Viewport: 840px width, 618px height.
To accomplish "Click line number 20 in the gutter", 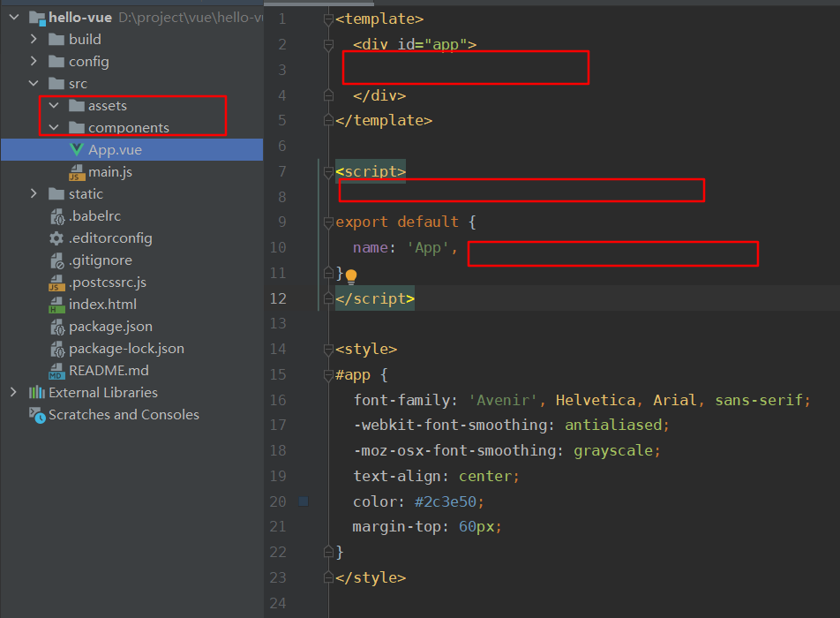I will [x=278, y=501].
